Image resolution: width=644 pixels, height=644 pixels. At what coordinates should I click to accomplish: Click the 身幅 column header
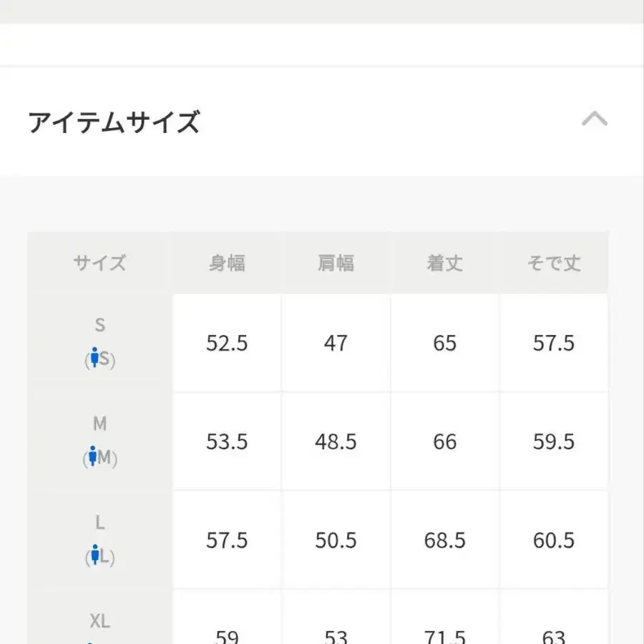click(x=227, y=263)
